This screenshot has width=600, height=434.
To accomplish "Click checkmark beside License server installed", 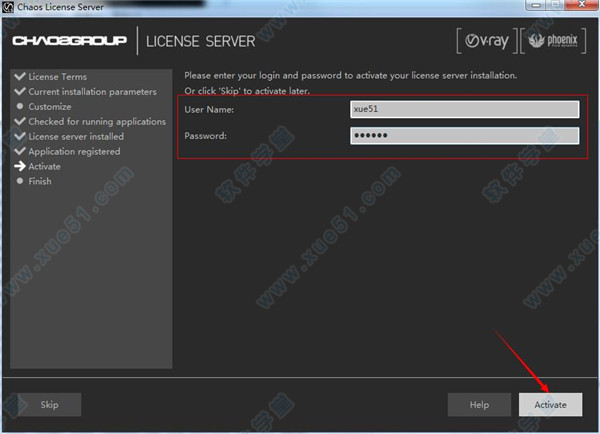I will (20, 136).
